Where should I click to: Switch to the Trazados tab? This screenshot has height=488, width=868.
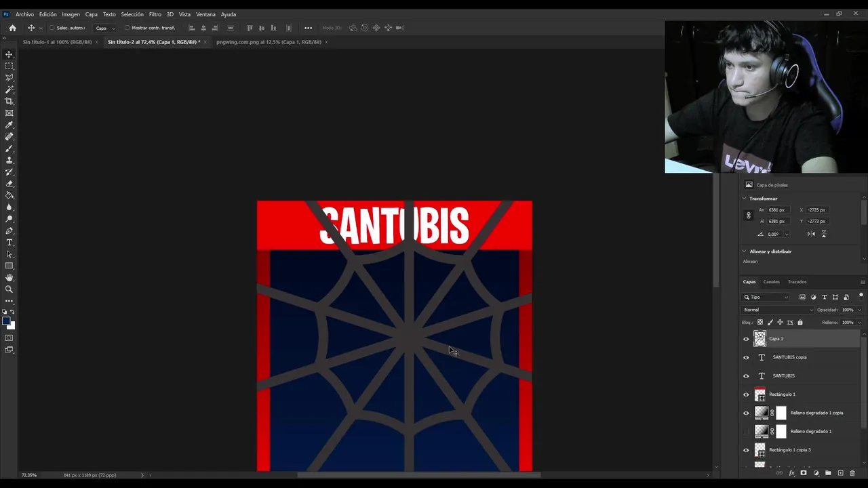pyautogui.click(x=797, y=282)
